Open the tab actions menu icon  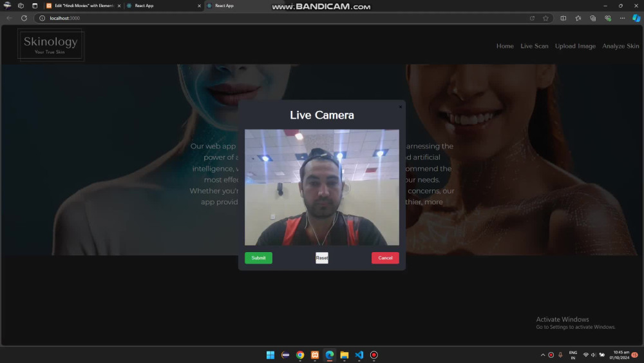click(x=35, y=6)
